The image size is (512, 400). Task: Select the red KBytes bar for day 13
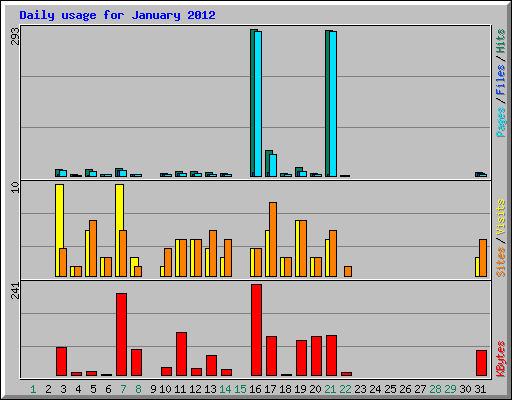click(211, 365)
